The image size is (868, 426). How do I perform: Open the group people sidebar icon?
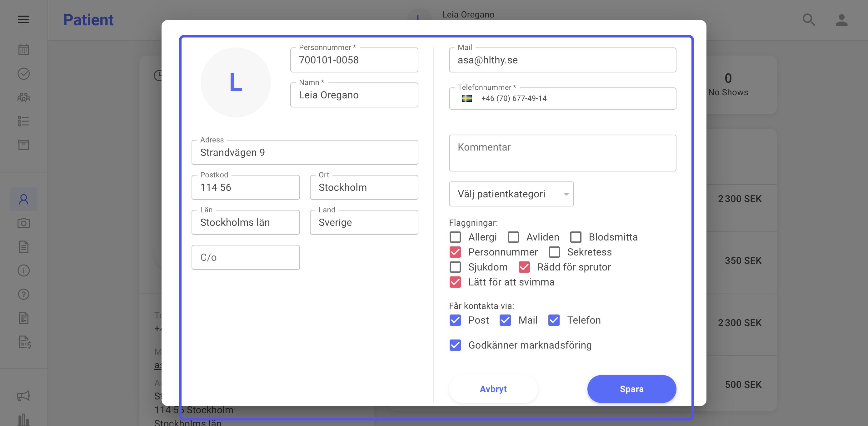coord(23,97)
